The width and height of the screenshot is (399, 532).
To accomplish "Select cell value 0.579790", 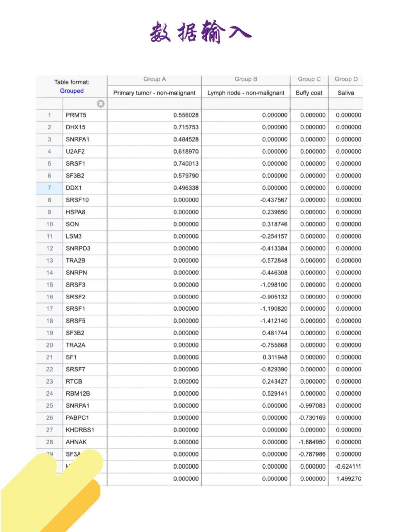I will click(186, 176).
